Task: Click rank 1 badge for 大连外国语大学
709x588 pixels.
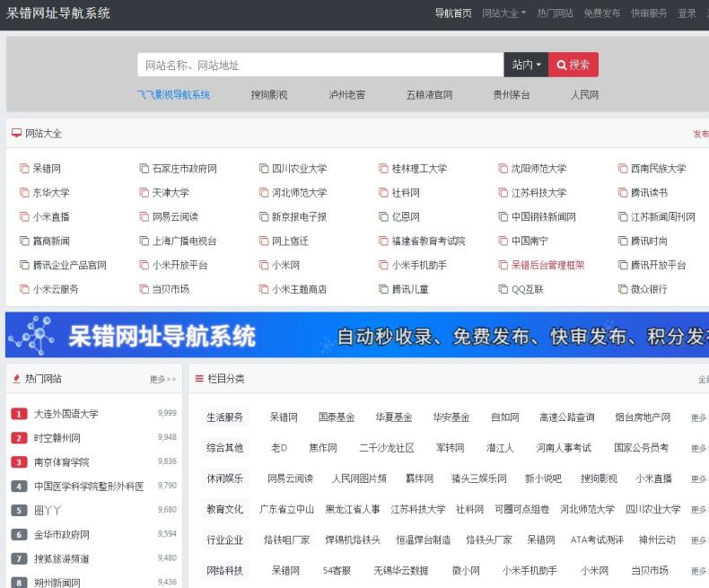Action: (19, 414)
